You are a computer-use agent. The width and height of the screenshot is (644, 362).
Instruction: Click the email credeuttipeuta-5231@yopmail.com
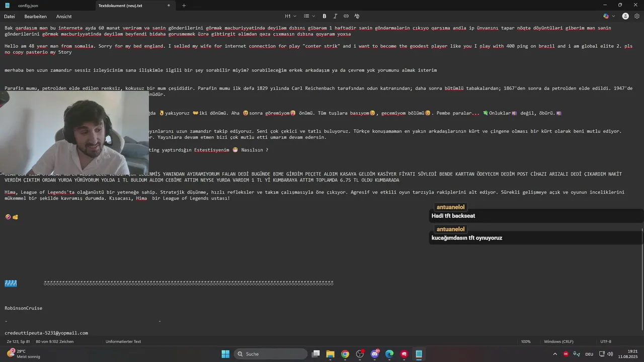coord(46,333)
